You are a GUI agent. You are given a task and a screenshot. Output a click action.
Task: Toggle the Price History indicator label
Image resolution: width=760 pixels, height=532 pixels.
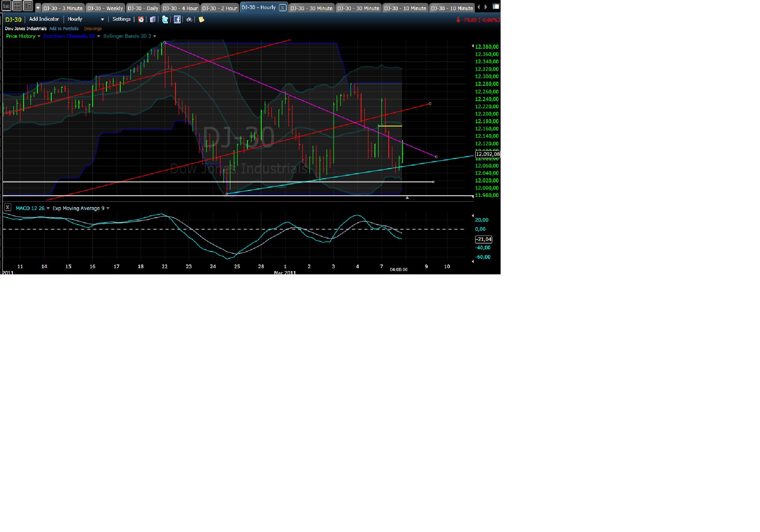tap(20, 36)
